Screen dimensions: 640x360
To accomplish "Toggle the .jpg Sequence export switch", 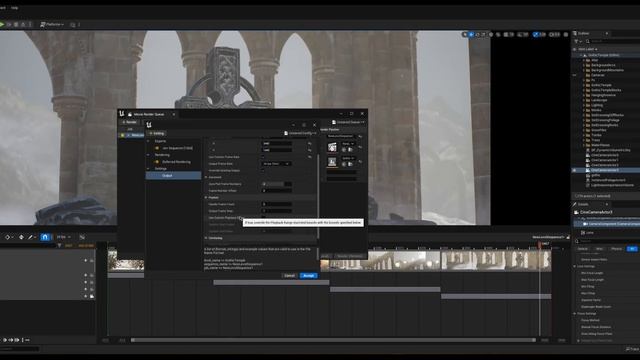I will [x=157, y=148].
